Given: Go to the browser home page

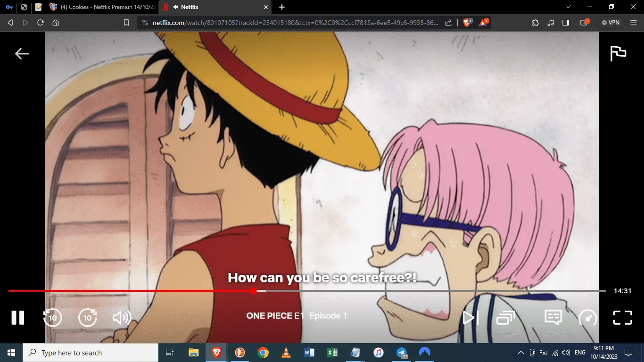Looking at the screenshot, I should [x=56, y=23].
